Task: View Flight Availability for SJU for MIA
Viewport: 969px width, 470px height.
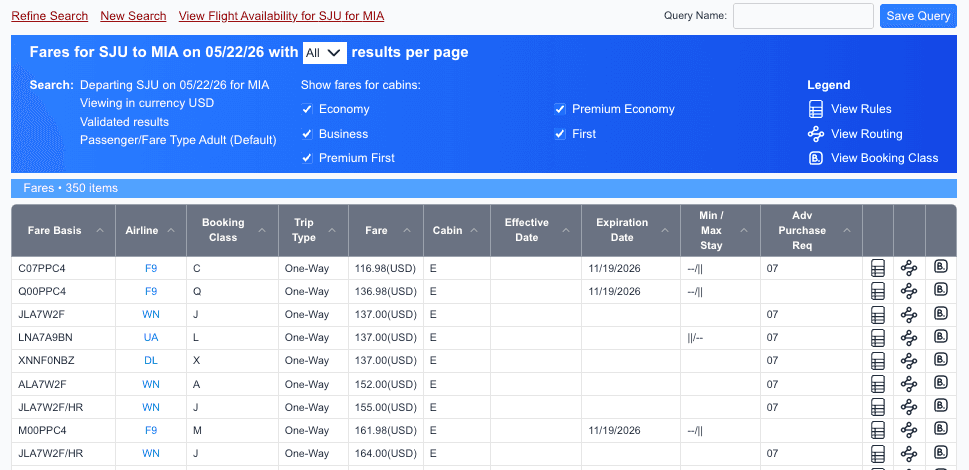Action: coord(281,16)
